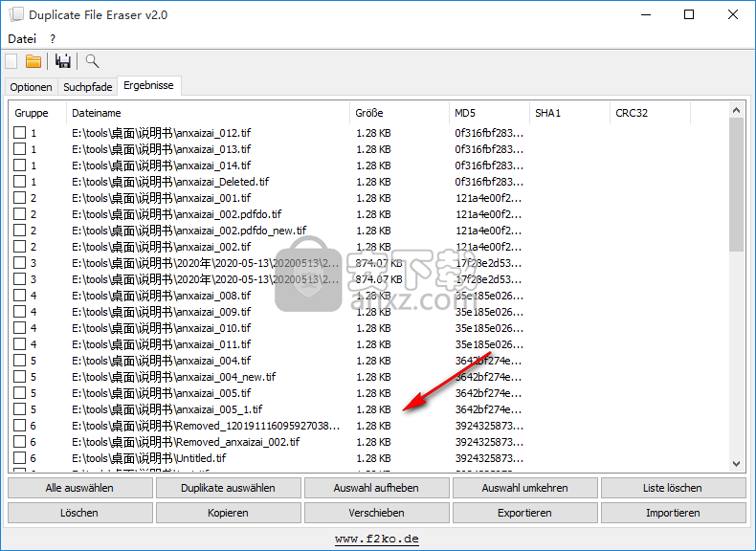
Task: Check the box for anxaizai_012.tif
Action: [x=19, y=133]
